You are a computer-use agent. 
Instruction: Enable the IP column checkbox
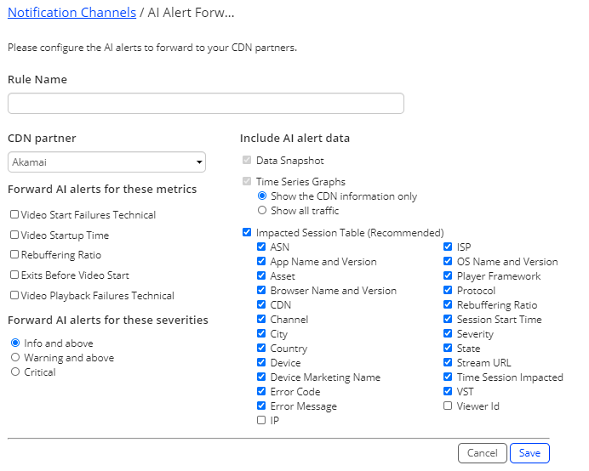pos(261,420)
